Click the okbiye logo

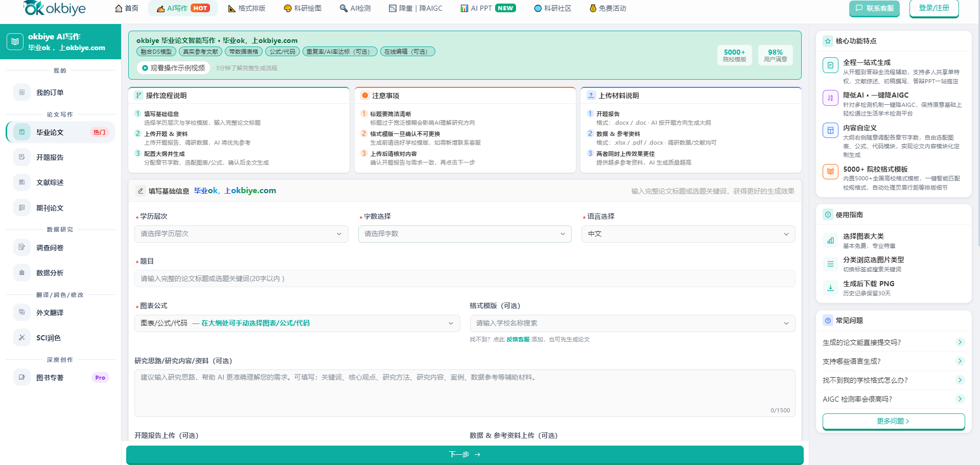[x=55, y=8]
